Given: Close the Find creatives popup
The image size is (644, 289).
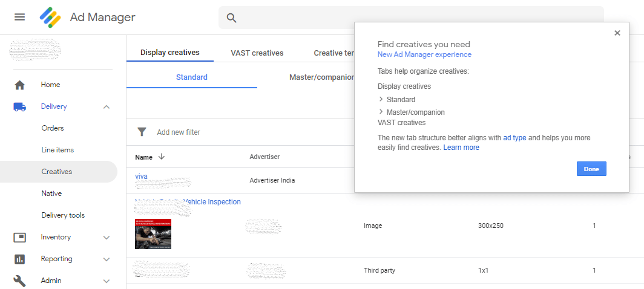Looking at the screenshot, I should coord(617,33).
